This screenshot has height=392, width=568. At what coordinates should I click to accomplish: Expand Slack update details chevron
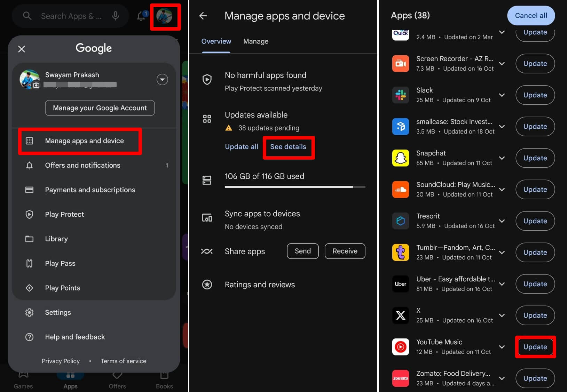(502, 95)
